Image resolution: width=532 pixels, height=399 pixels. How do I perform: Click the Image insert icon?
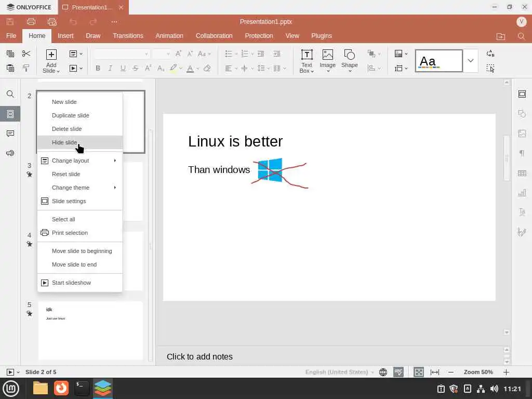(x=327, y=61)
